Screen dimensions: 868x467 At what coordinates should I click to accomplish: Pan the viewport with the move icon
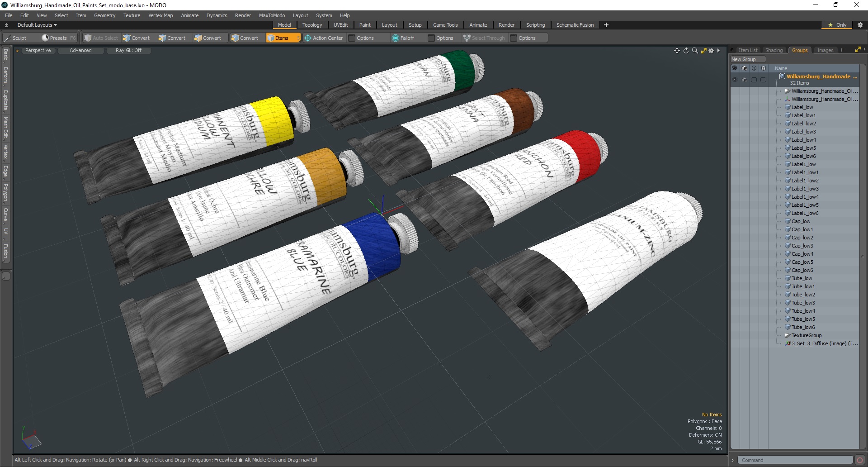coord(677,51)
